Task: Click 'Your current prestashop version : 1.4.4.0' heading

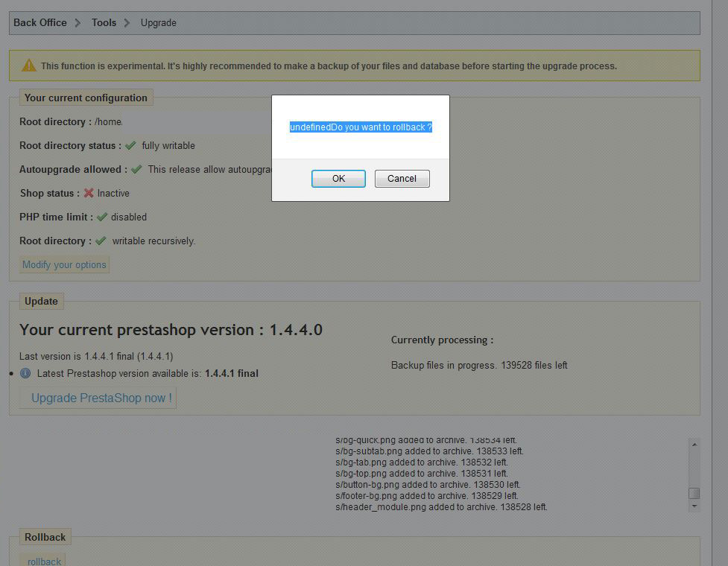Action: pos(171,330)
